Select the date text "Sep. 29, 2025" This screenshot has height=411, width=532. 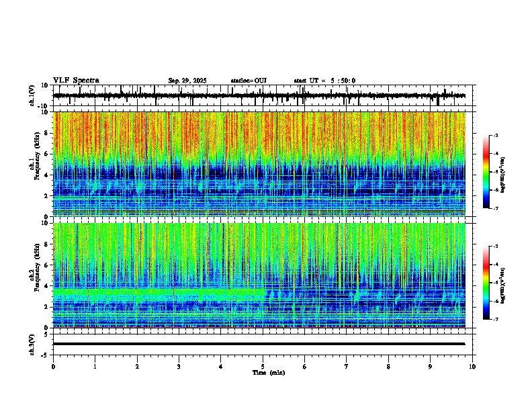[x=187, y=81]
